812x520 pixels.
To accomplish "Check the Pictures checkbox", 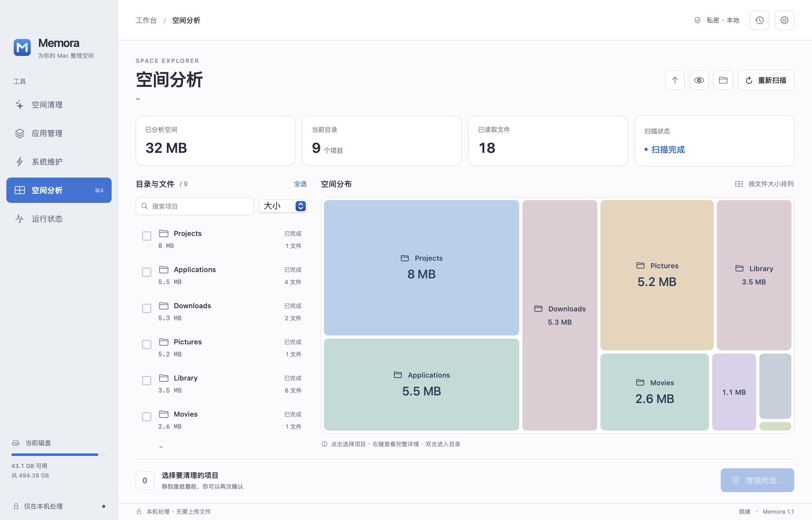I will click(147, 344).
